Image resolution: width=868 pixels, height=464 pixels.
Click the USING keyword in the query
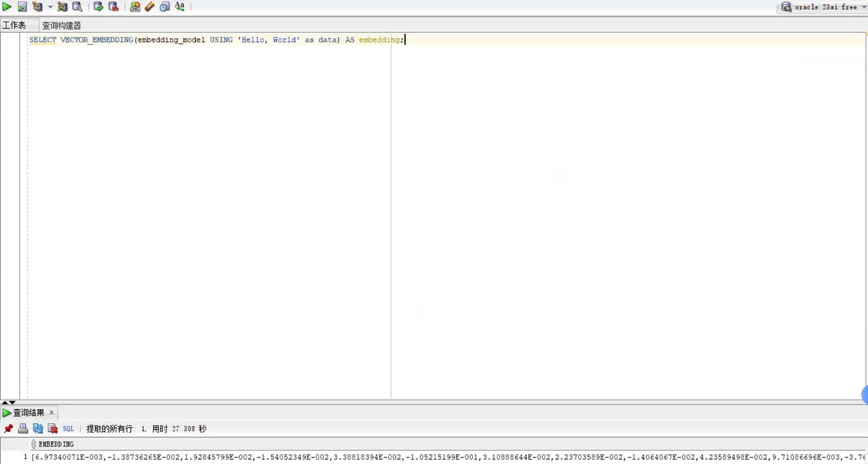pyautogui.click(x=221, y=40)
